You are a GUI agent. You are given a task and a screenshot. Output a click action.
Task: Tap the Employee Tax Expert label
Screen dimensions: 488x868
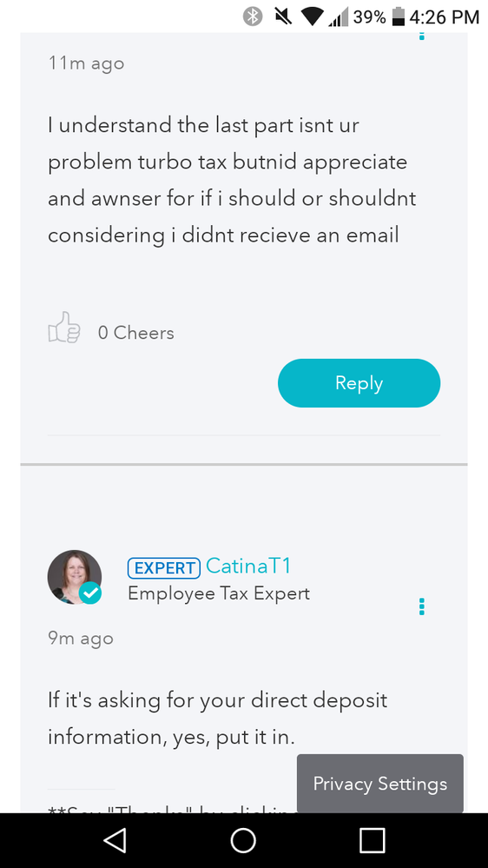(219, 593)
